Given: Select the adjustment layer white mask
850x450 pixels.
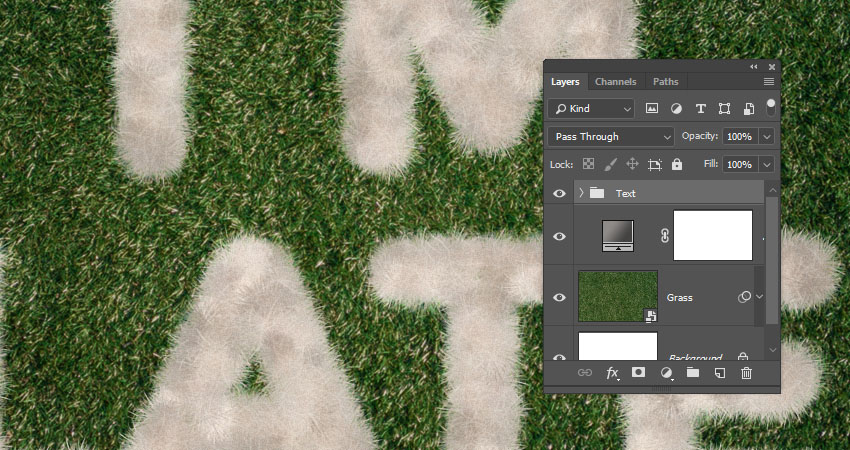Looking at the screenshot, I should click(713, 235).
